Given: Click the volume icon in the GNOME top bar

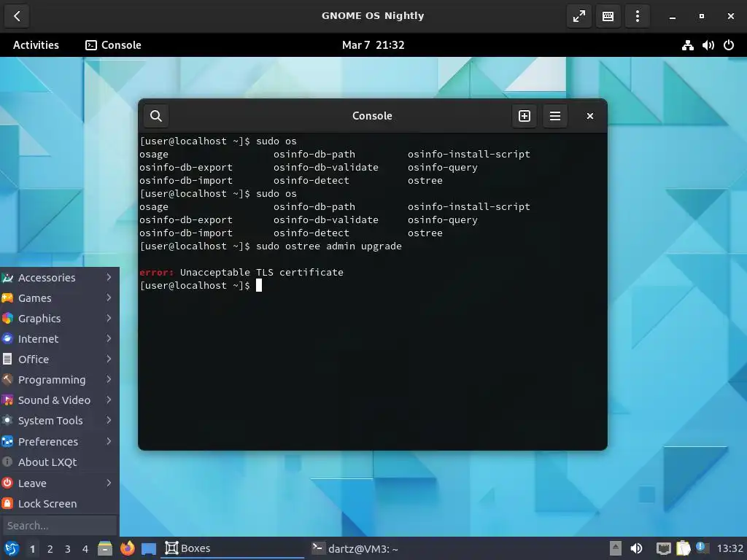Looking at the screenshot, I should click(x=708, y=45).
